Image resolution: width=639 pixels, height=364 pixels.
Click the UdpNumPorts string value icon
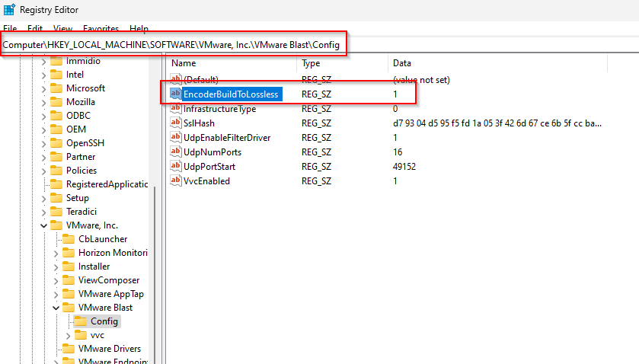point(175,152)
